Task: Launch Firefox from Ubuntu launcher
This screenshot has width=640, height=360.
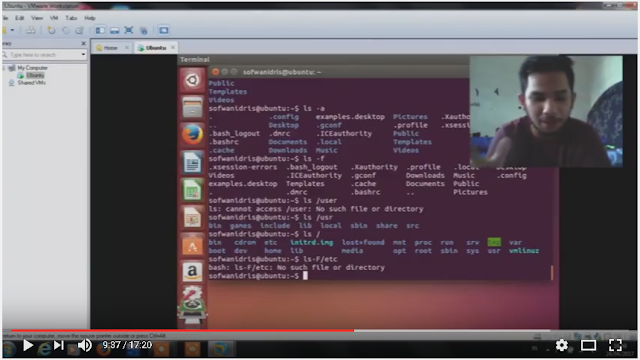Action: (192, 135)
